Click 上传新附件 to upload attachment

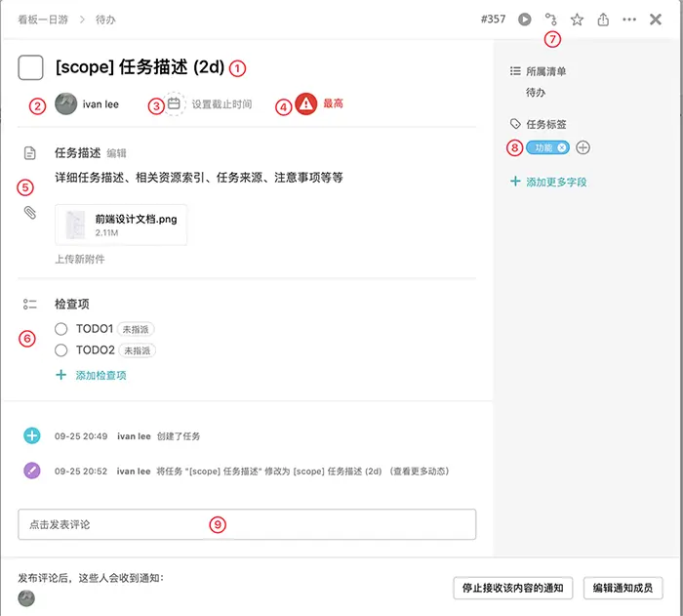point(80,260)
